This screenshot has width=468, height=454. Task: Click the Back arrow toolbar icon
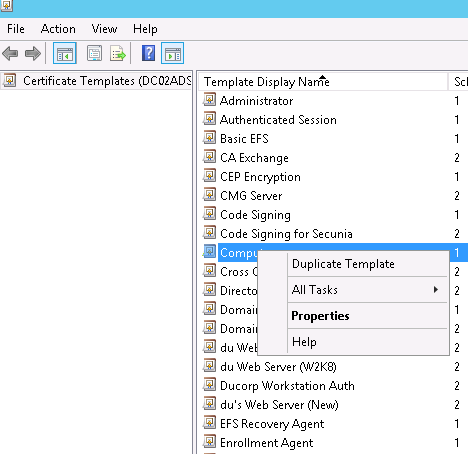coord(10,53)
